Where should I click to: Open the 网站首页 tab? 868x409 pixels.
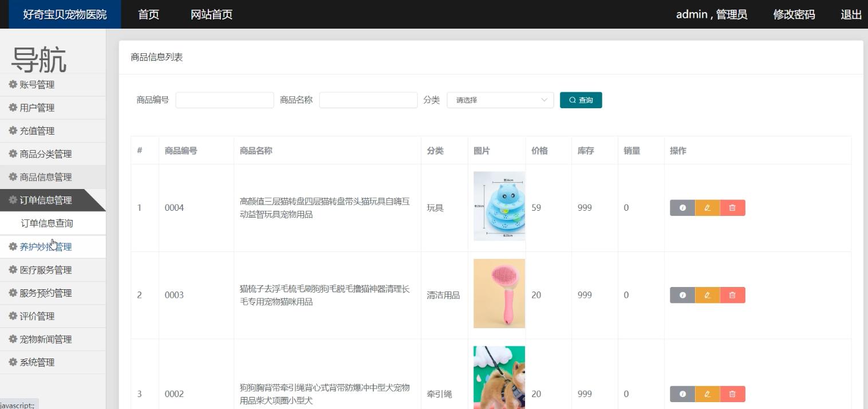pyautogui.click(x=210, y=14)
